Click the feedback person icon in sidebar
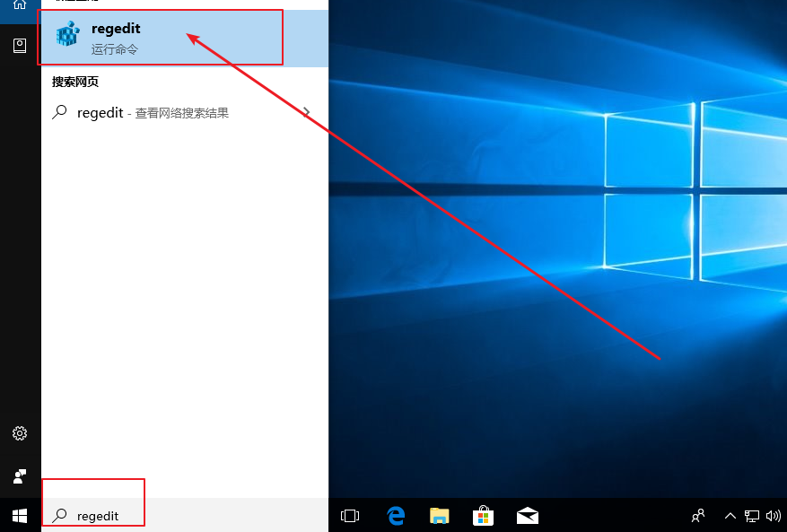This screenshot has height=532, width=787. pos(19,475)
